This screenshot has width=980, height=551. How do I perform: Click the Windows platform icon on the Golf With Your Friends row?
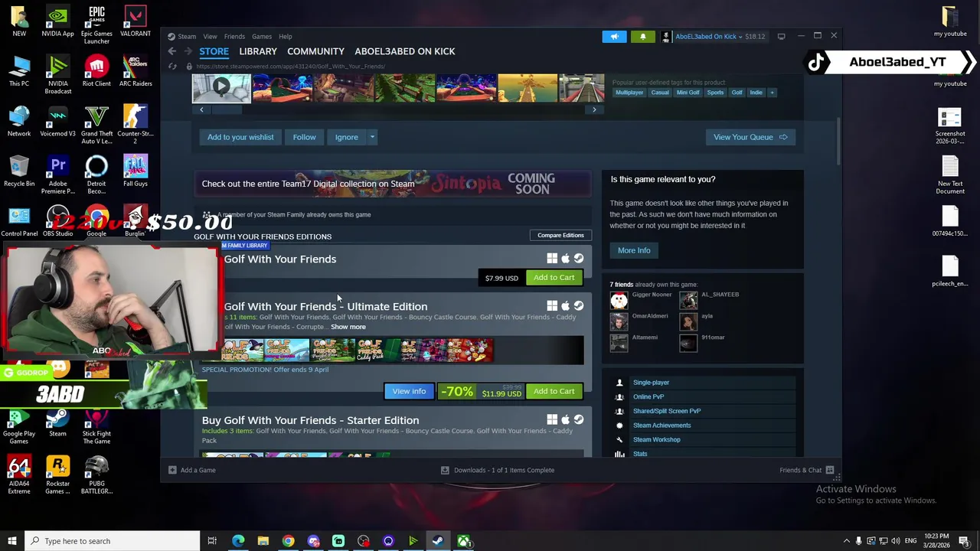(552, 259)
